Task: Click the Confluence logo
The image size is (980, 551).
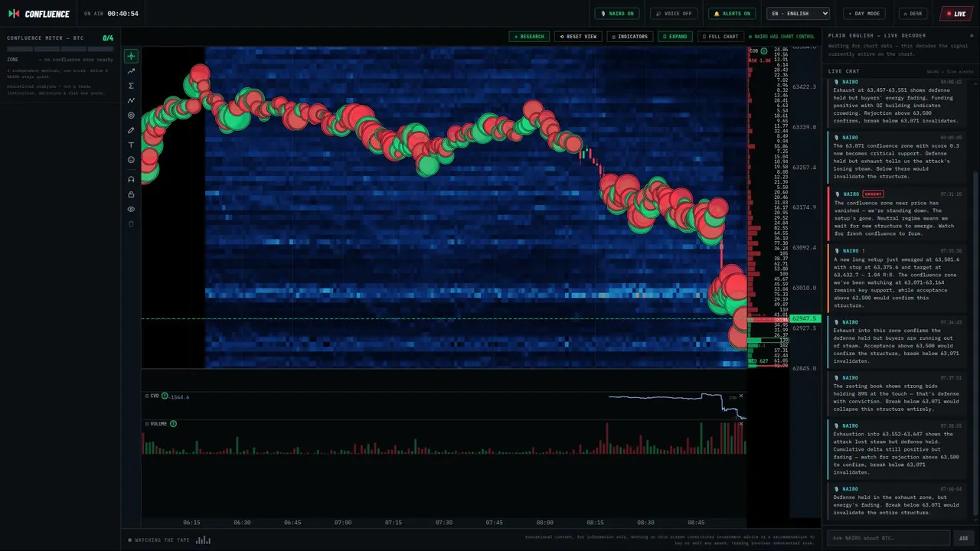Action: click(39, 14)
